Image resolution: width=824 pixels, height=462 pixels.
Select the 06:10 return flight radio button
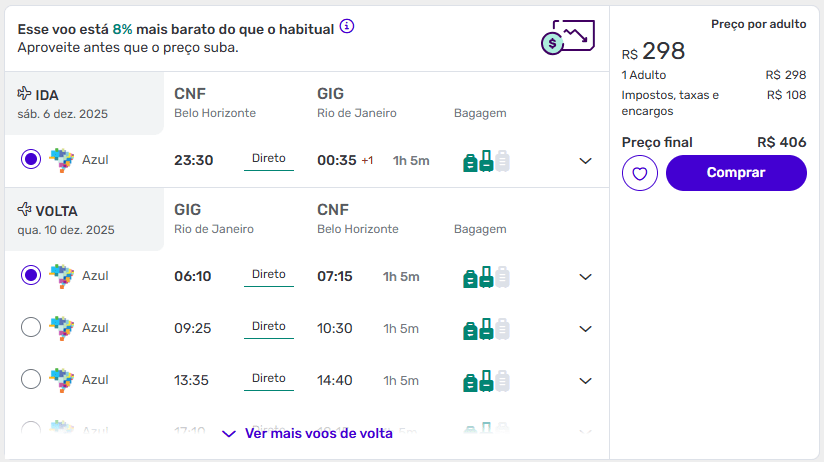point(31,275)
